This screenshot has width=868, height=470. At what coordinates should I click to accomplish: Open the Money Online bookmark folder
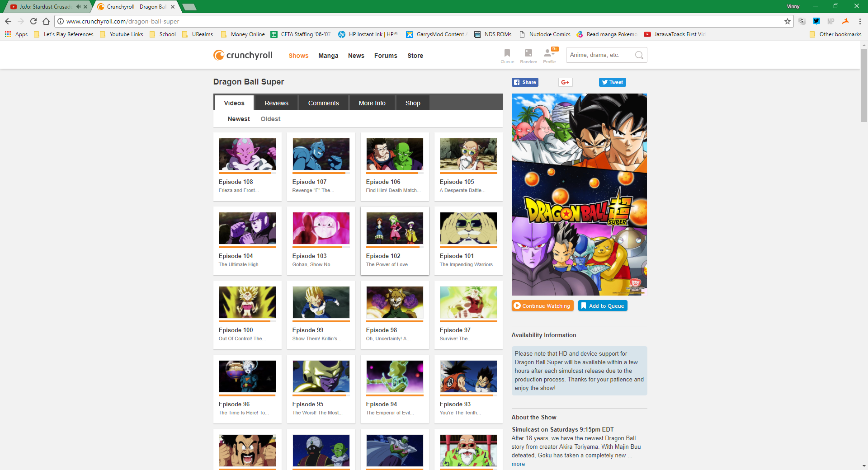pos(243,34)
